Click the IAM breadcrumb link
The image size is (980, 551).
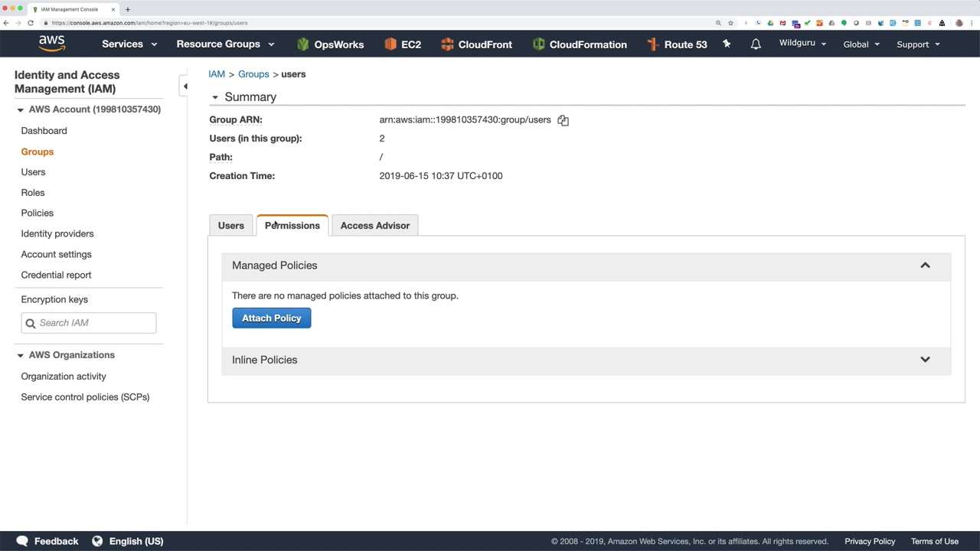coord(217,74)
